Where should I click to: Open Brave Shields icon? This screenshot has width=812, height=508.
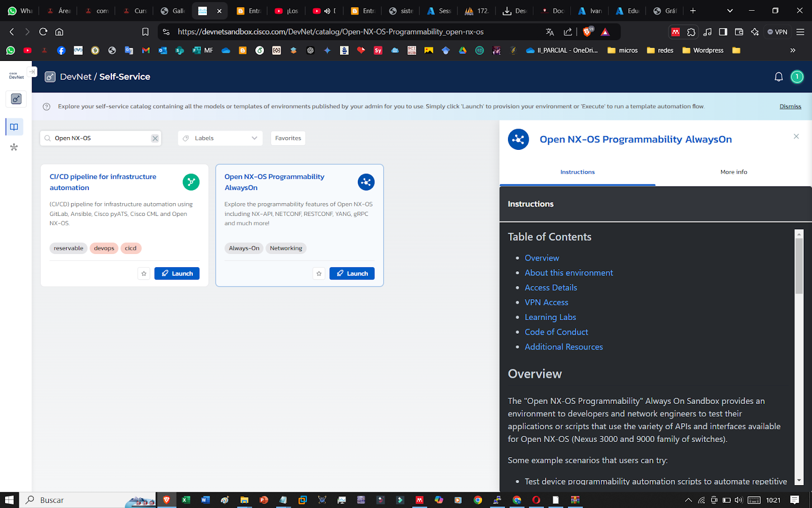(x=587, y=31)
